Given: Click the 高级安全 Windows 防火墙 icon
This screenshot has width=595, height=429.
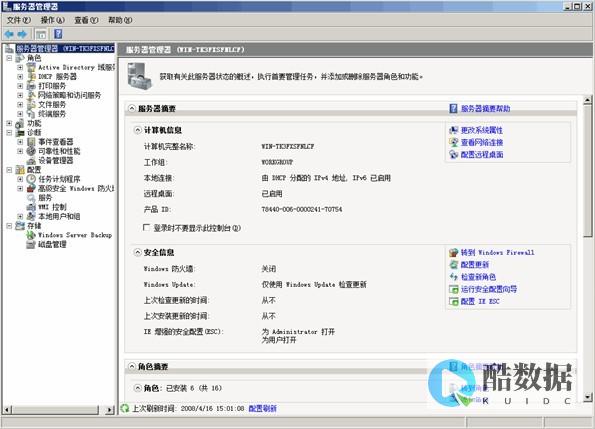Looking at the screenshot, I should tap(31, 189).
